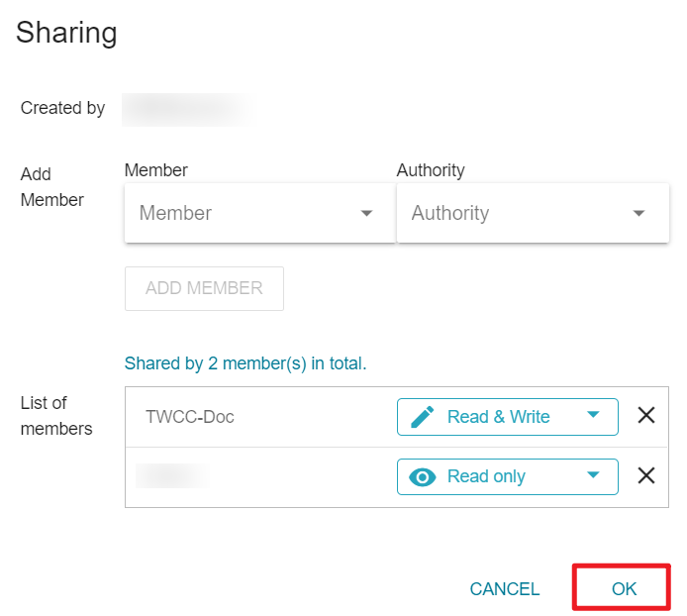This screenshot has height=616, width=687.
Task: Open the Authority selection field
Action: coord(533,213)
